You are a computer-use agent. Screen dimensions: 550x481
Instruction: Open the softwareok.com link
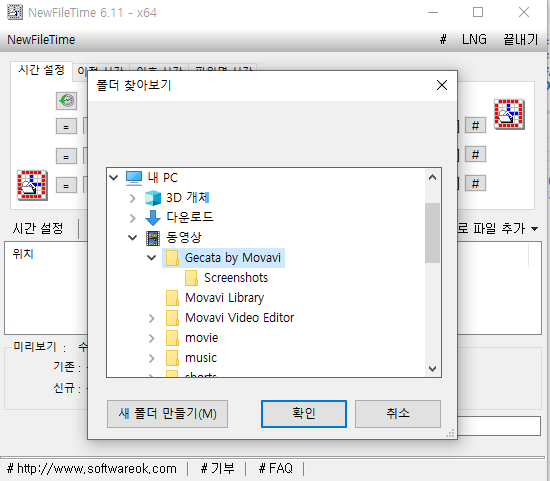click(92, 469)
